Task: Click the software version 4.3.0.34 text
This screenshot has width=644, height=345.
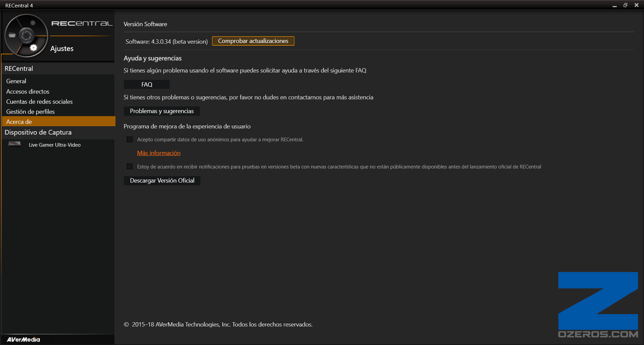Action: [167, 42]
